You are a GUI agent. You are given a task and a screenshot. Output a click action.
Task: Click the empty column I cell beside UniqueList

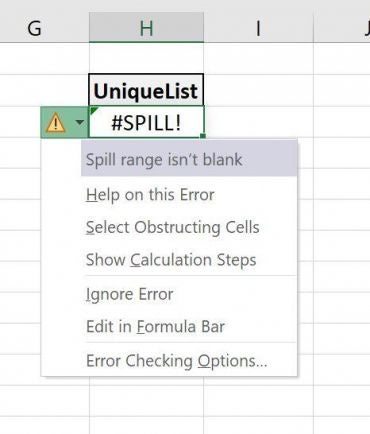point(258,90)
